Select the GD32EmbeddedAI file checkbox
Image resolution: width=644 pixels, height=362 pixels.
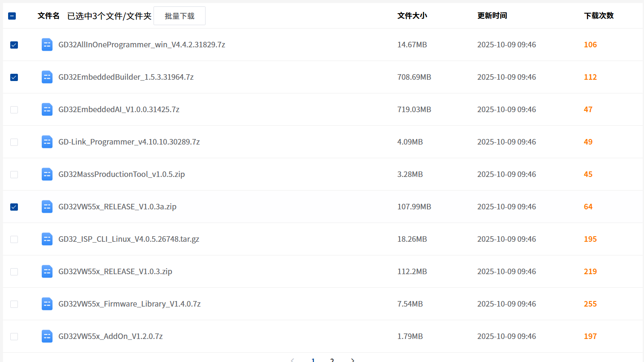click(x=14, y=110)
